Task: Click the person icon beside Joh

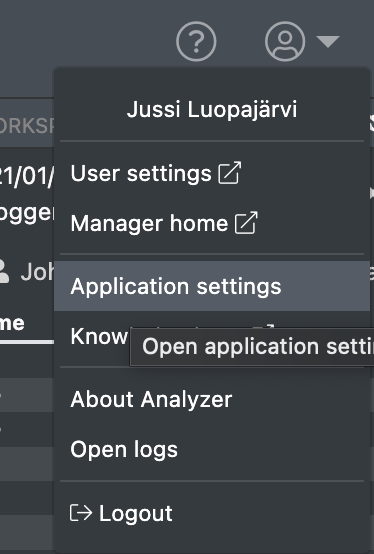Action: pos(4,271)
